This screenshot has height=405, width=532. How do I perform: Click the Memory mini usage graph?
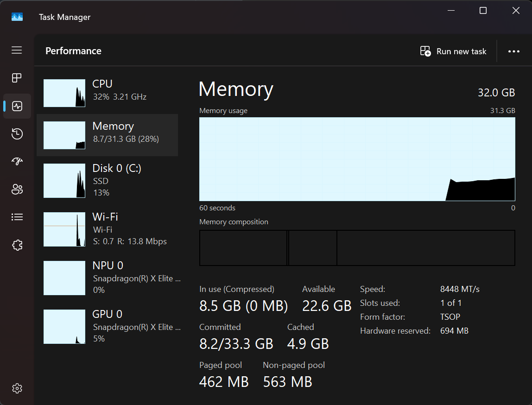click(64, 135)
